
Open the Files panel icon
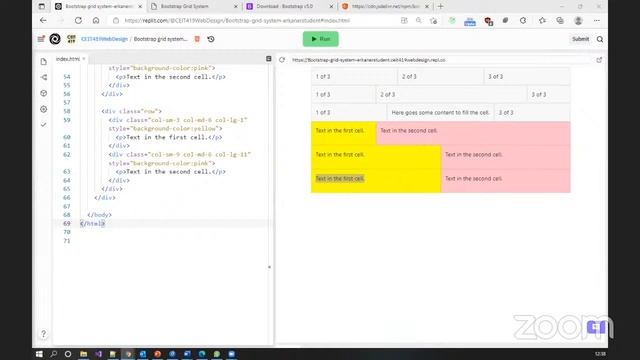click(44, 62)
